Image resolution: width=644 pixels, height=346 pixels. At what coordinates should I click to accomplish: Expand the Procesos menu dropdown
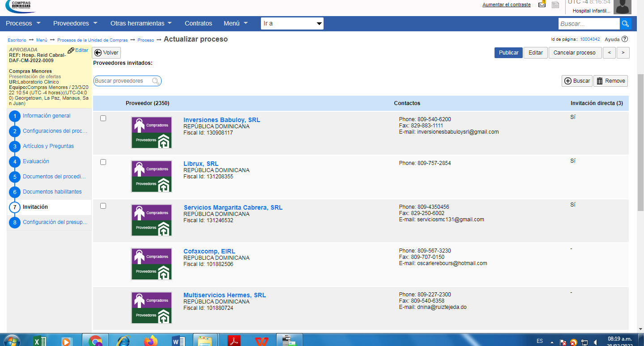pyautogui.click(x=23, y=23)
